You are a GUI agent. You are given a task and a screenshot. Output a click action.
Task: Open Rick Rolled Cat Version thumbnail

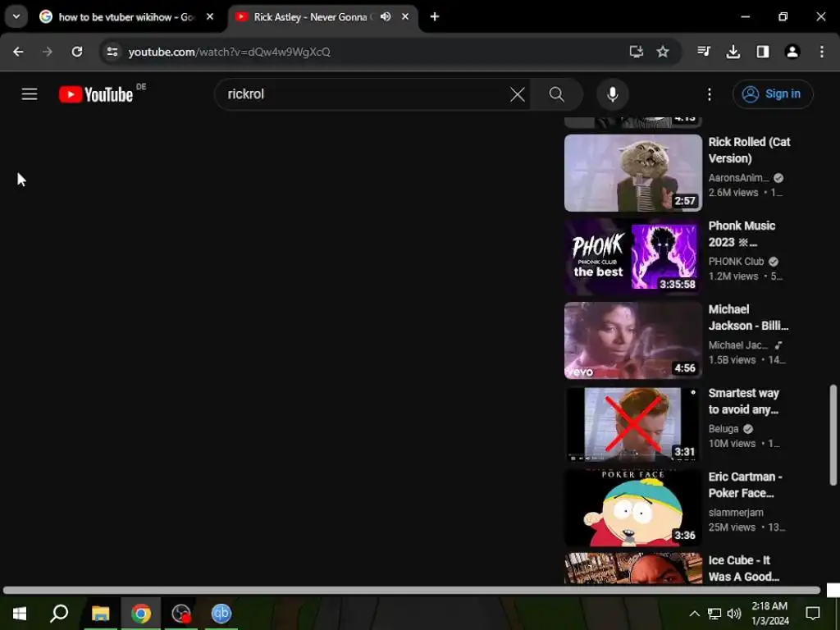(x=632, y=172)
